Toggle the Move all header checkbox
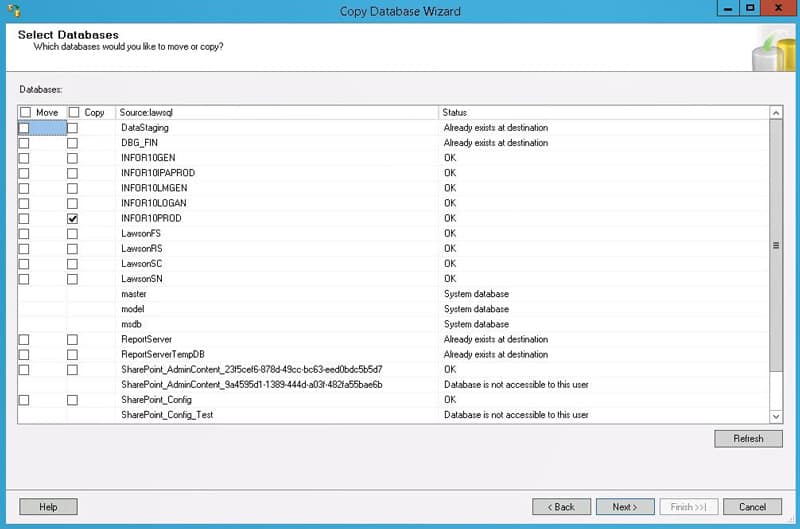The height and width of the screenshot is (529, 800). coord(25,112)
